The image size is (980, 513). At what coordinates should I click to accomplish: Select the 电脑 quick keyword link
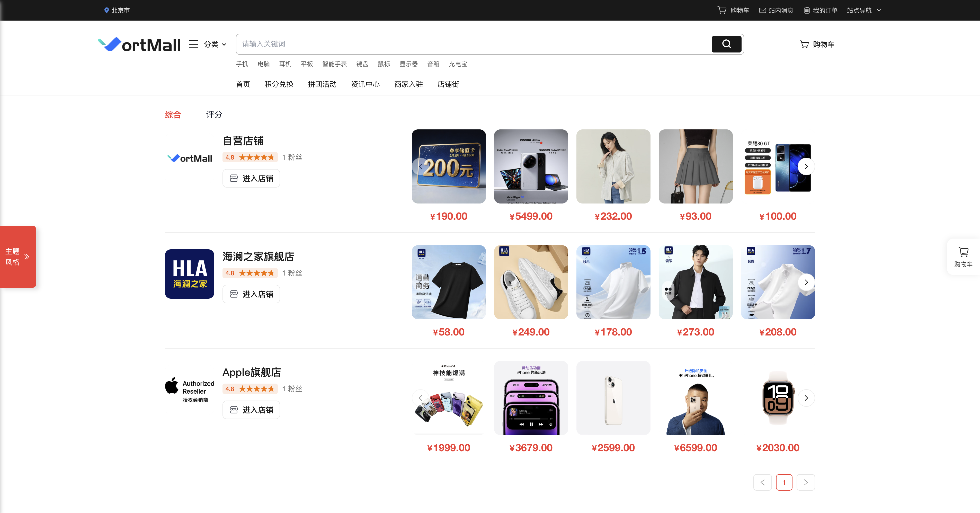point(264,64)
